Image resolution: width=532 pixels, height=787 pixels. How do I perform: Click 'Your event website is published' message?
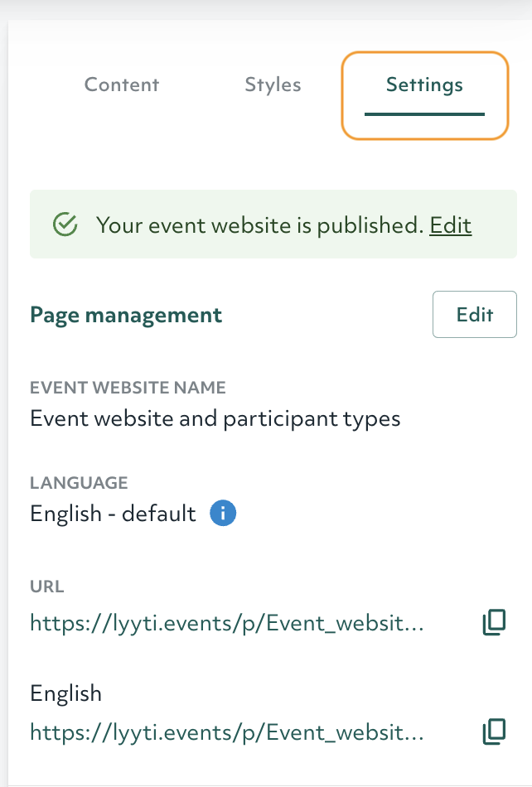[x=259, y=225]
